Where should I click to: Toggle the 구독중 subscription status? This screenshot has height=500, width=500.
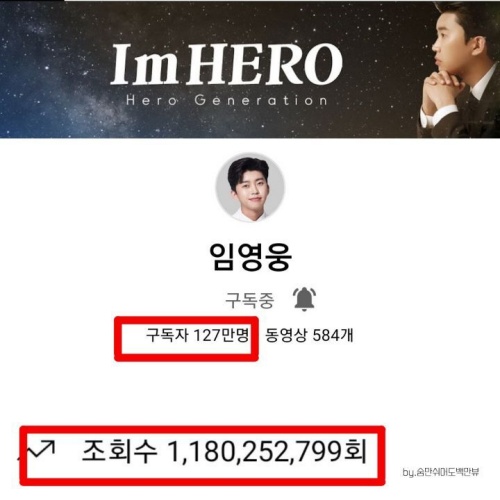[250, 301]
